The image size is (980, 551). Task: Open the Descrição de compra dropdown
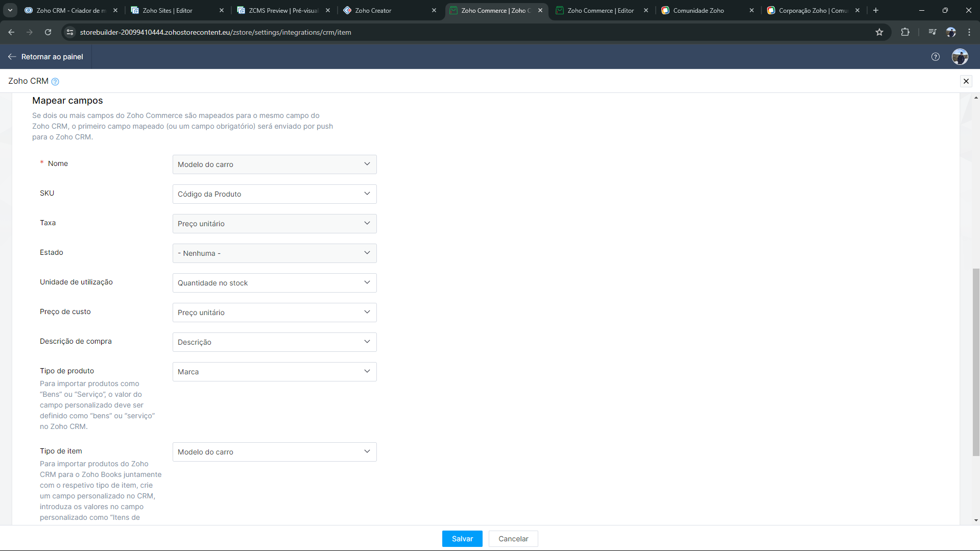(x=275, y=342)
